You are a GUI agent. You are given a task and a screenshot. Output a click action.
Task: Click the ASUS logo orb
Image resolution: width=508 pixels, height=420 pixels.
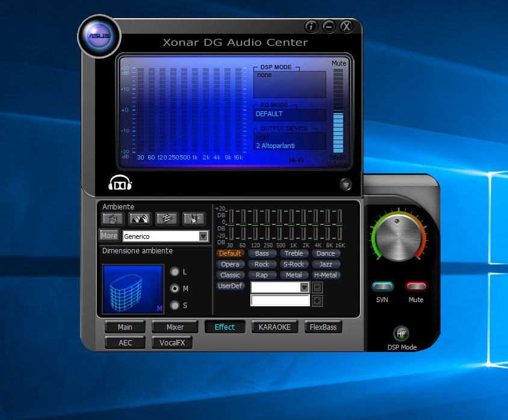pyautogui.click(x=99, y=36)
